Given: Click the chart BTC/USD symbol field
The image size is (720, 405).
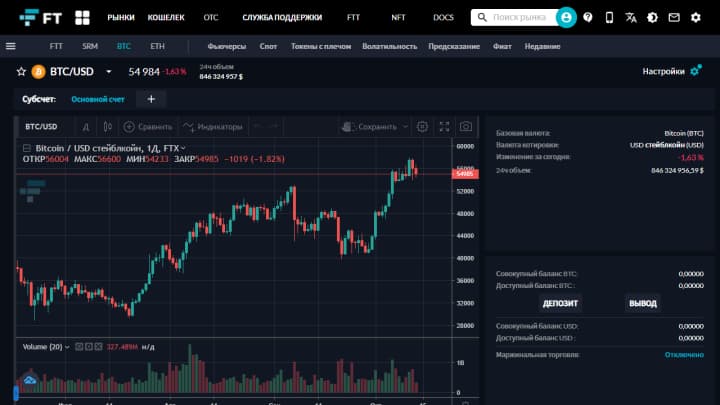Looking at the screenshot, I should click(41, 127).
